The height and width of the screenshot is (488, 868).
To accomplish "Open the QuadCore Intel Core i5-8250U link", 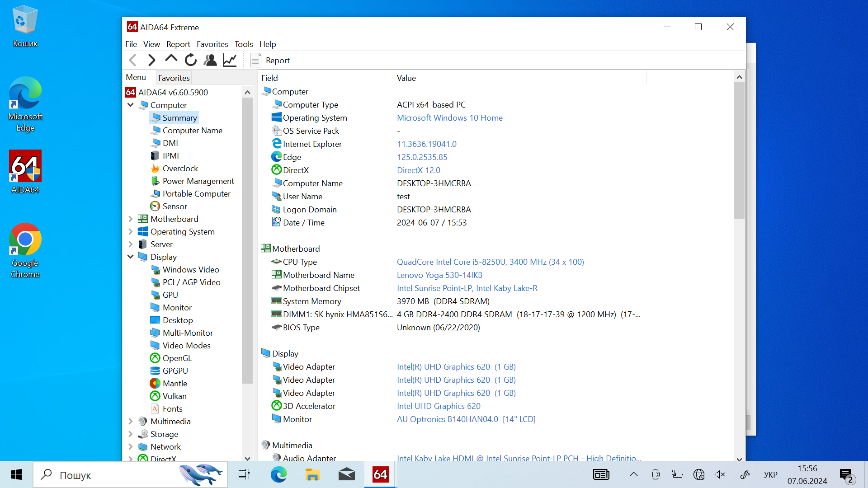I will point(491,262).
